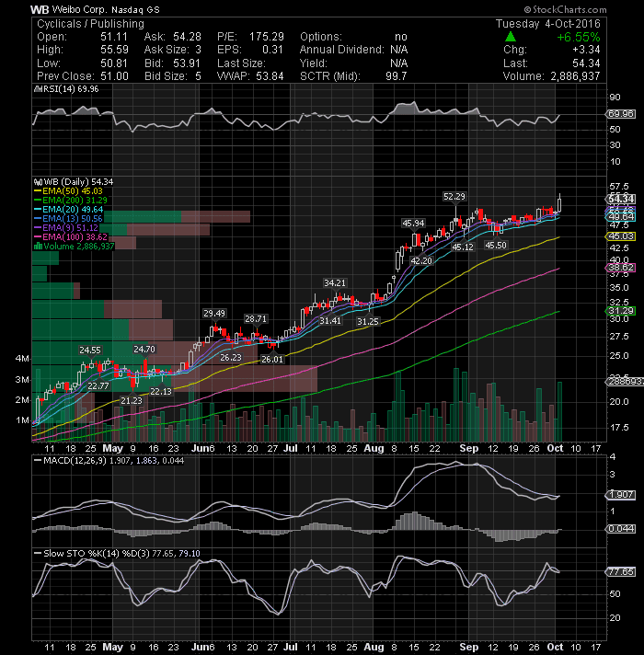The image size is (644, 655).
Task: Click the 31.41 price annotation
Action: 330,321
